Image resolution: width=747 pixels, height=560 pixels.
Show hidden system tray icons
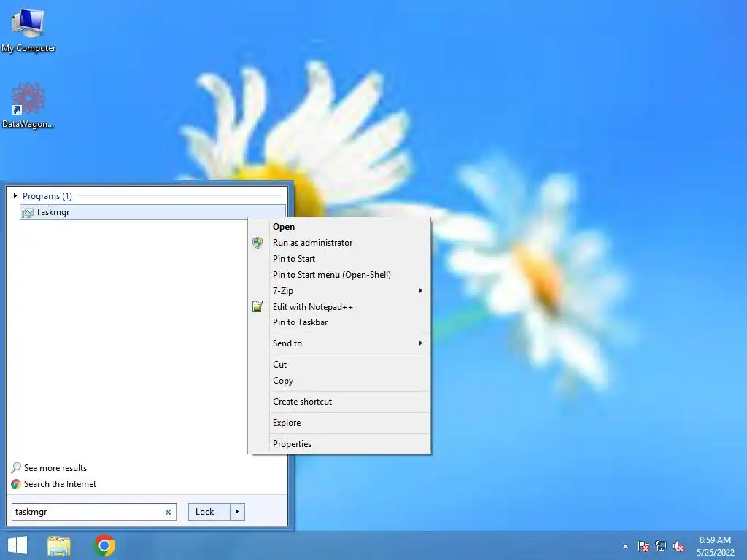pyautogui.click(x=625, y=546)
